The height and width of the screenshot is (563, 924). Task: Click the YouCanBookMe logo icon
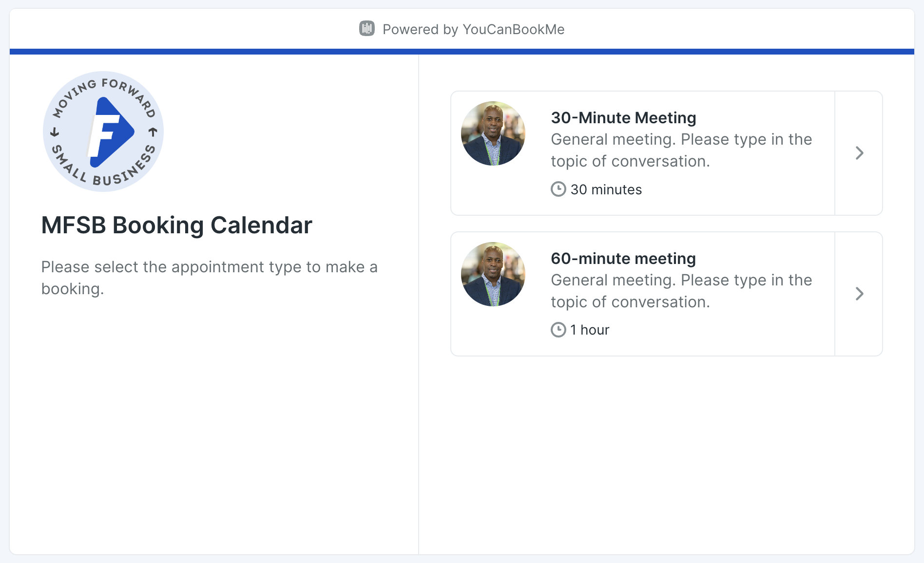pos(367,29)
